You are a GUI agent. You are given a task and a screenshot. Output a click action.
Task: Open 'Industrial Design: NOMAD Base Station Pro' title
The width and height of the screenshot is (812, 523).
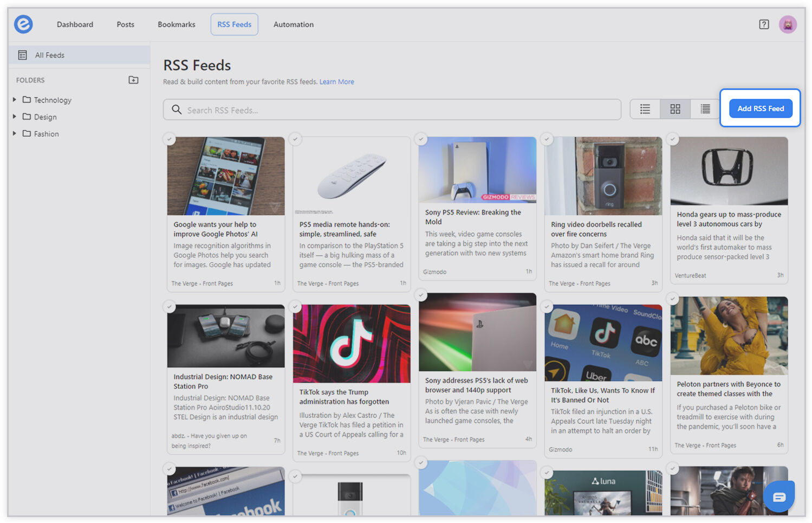223,382
